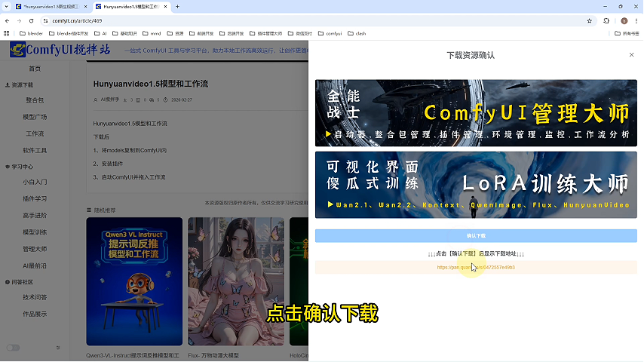Viewport: 644px width, 362px height.
Task: Collapse the 资源下载 sidebar section
Action: click(x=20, y=85)
